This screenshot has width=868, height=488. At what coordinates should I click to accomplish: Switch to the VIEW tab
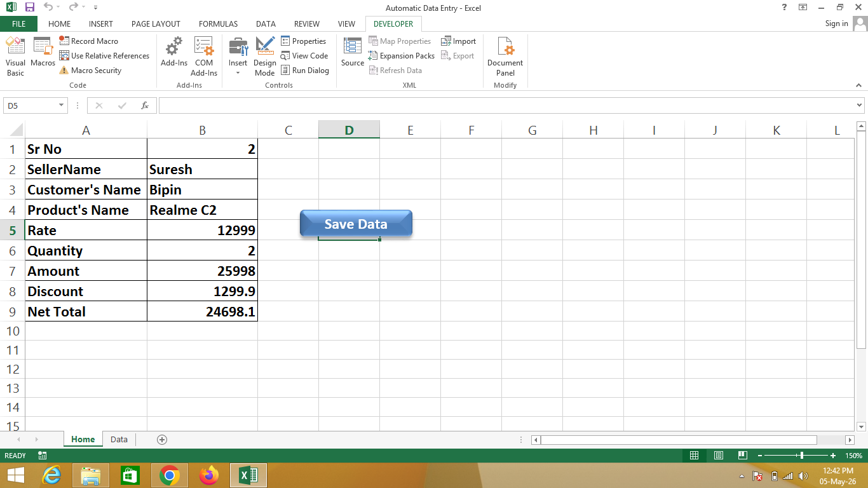coord(346,24)
